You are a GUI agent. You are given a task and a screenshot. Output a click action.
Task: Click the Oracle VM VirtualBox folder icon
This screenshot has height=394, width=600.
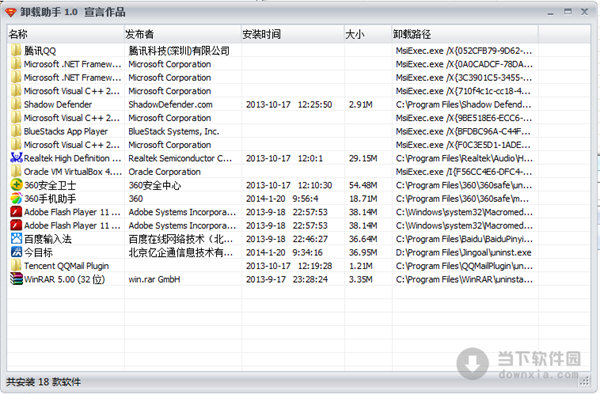click(16, 171)
